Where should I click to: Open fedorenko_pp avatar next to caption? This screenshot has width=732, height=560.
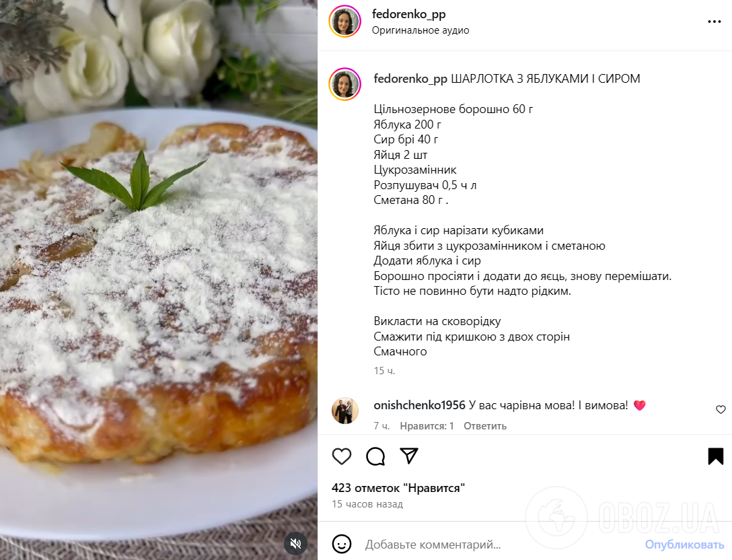(345, 84)
